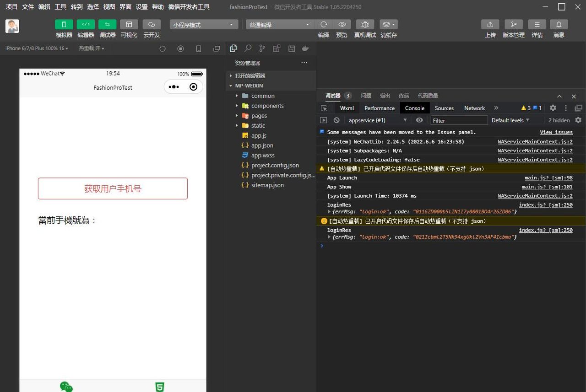Click the rotate device icon above the simulator
The image size is (586, 392).
[x=163, y=48]
